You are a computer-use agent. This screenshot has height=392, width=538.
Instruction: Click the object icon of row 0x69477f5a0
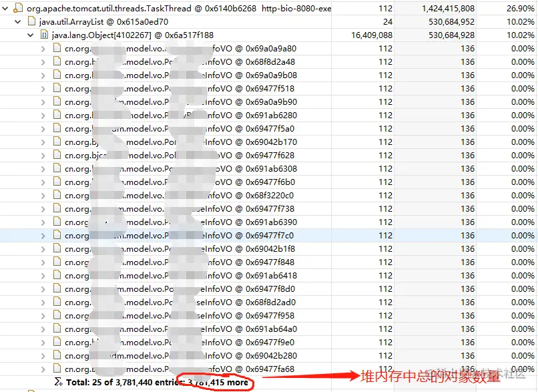pyautogui.click(x=57, y=128)
